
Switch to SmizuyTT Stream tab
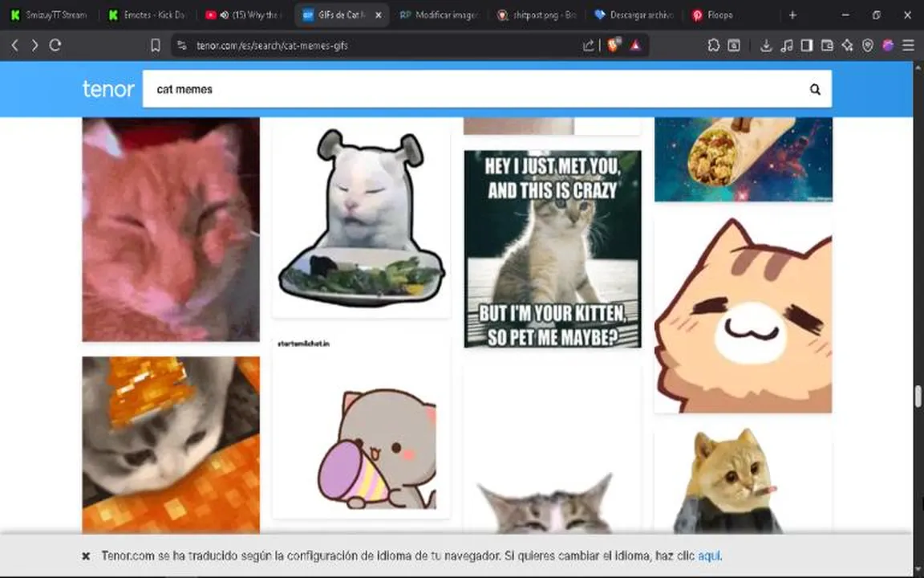[50, 15]
